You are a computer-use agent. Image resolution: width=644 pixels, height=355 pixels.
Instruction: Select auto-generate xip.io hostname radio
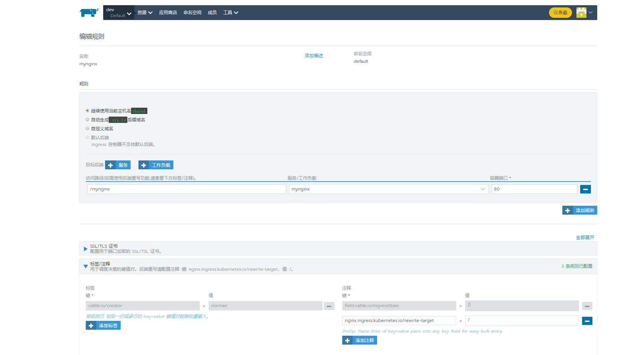click(88, 120)
